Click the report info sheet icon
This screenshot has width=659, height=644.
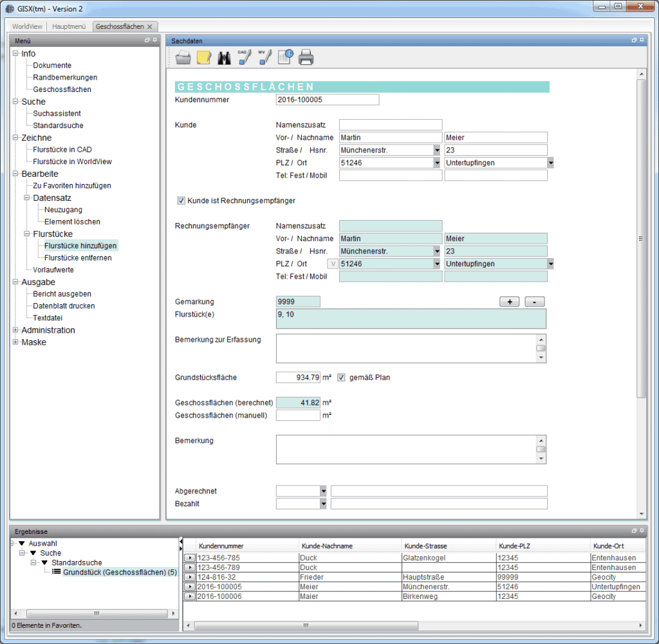click(x=285, y=58)
